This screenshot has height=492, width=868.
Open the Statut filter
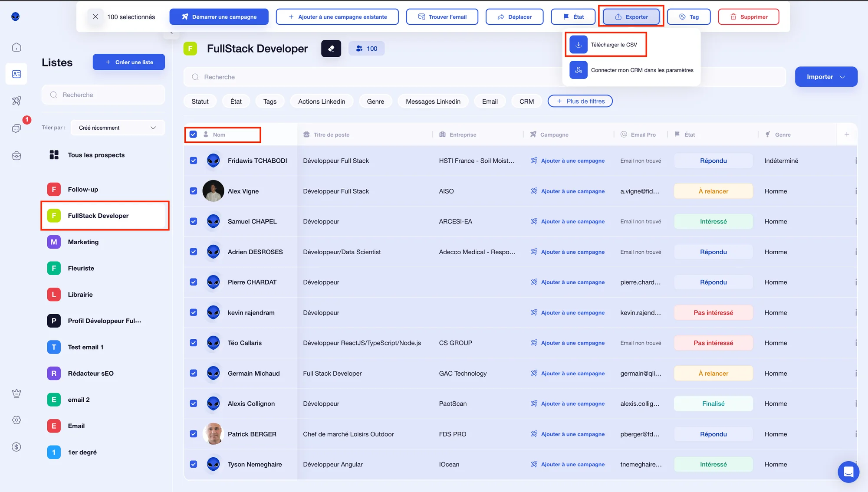tap(200, 101)
